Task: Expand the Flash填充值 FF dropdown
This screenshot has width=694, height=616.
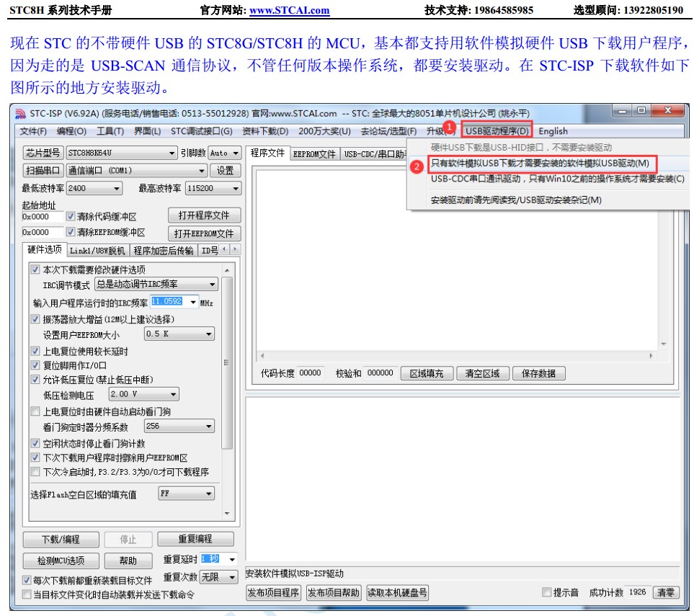Action: [209, 494]
